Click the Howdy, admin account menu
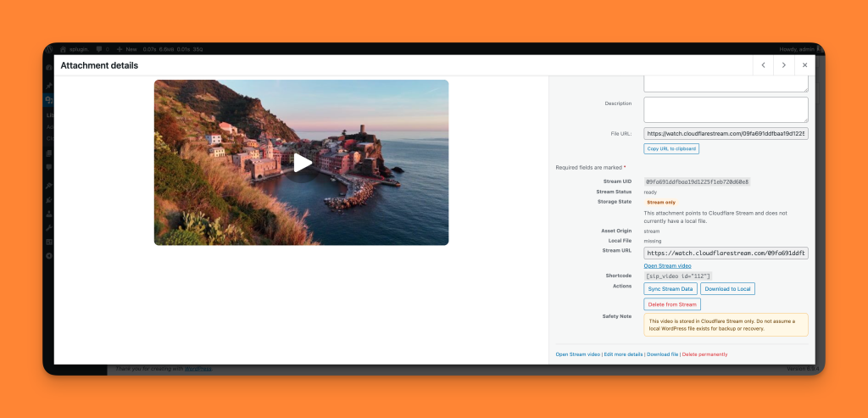This screenshot has height=418, width=868. 800,49
